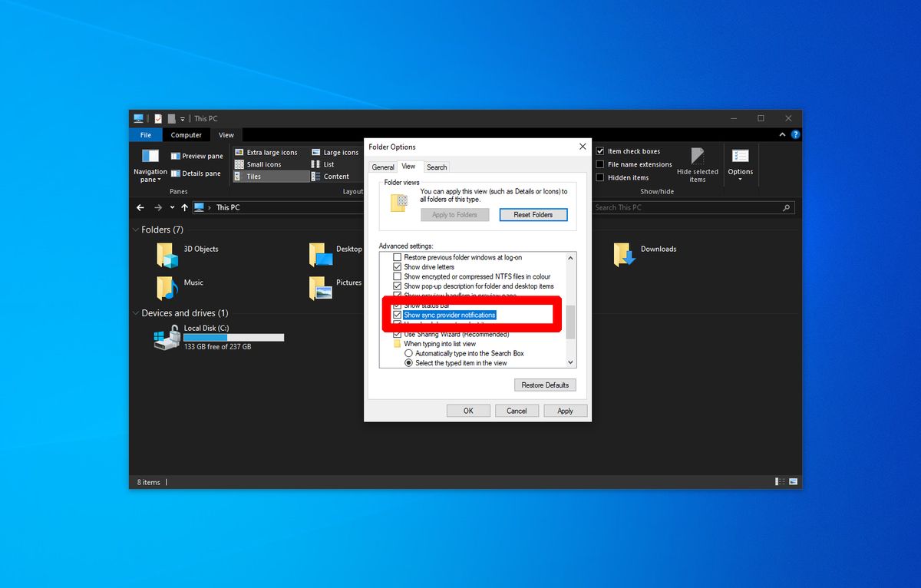
Task: Click the Advanced settings scrollbar thumb
Action: [570, 322]
